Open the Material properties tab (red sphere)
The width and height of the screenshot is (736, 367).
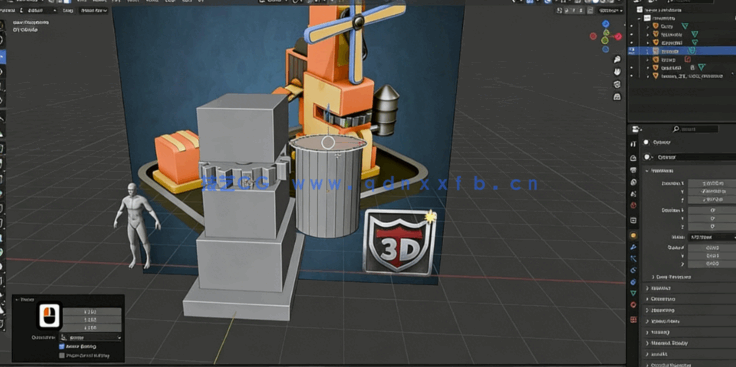(633, 305)
